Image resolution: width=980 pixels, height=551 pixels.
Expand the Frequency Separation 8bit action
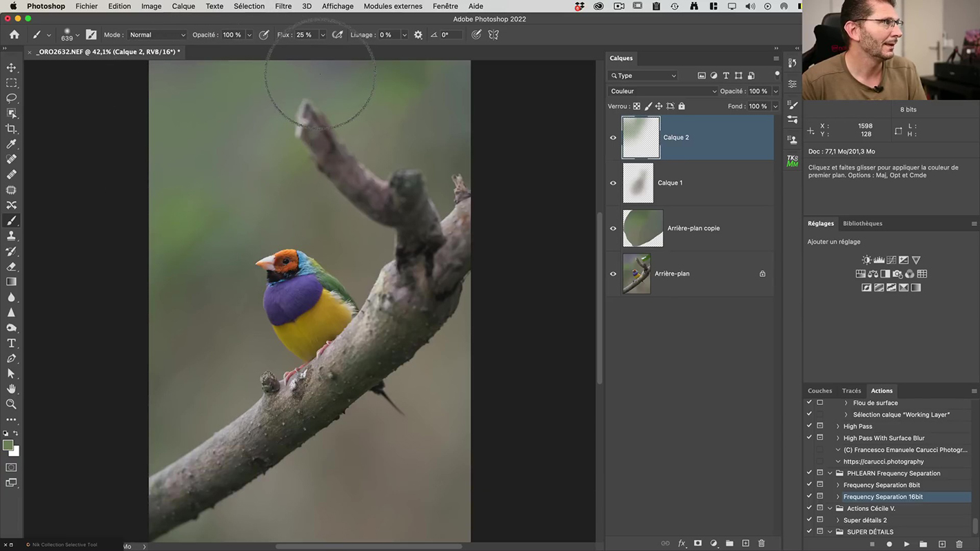pyautogui.click(x=838, y=485)
